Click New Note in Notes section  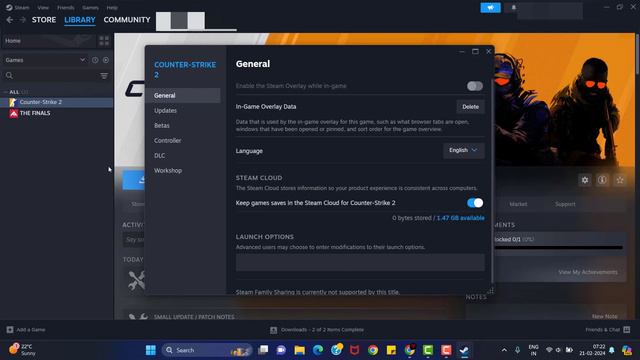click(x=604, y=316)
